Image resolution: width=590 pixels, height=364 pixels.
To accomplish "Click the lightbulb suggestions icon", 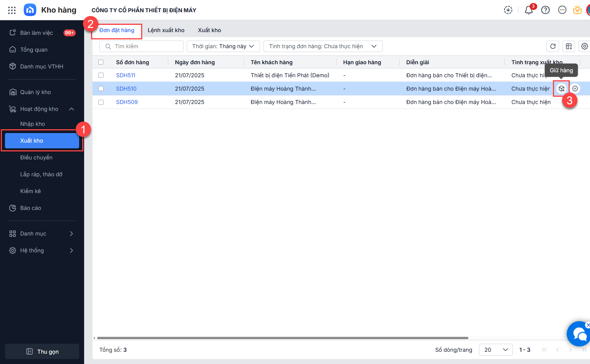I will click(577, 10).
